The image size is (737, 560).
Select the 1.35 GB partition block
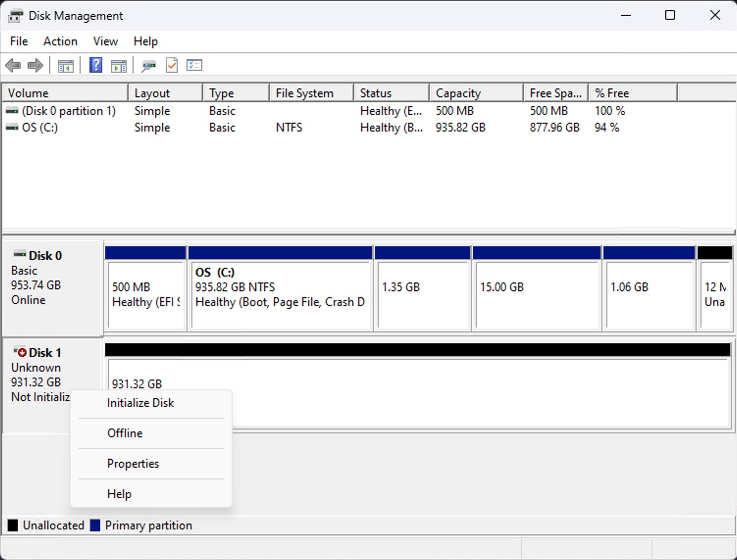422,289
